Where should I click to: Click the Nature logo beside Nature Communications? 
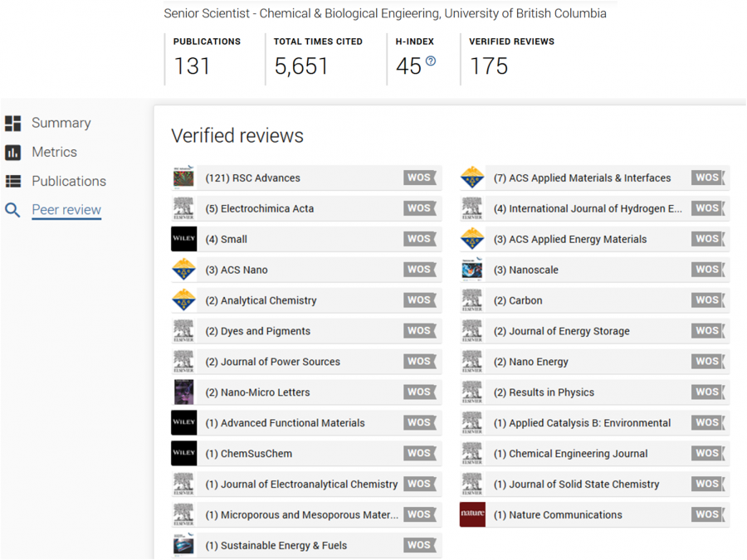(x=472, y=514)
